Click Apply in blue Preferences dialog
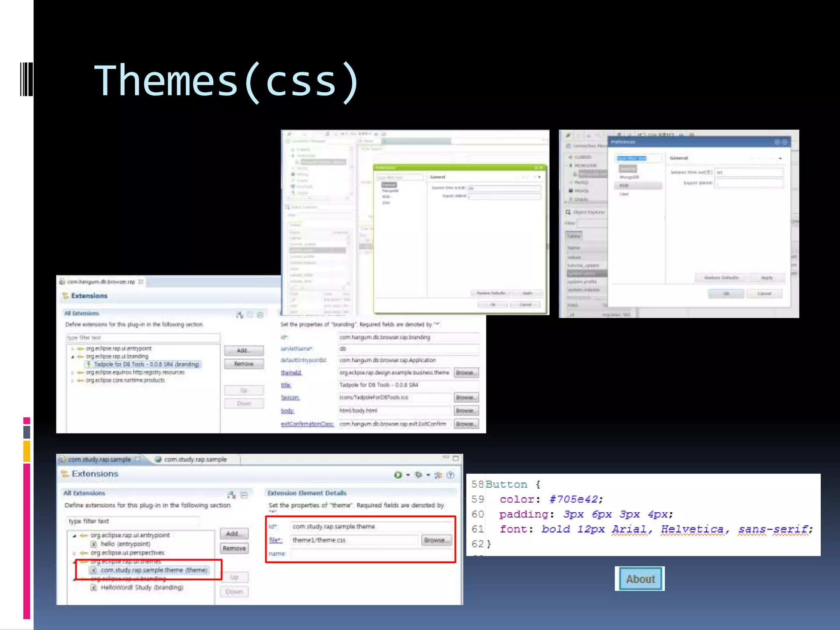Screen dimensions: 840x630 pyautogui.click(x=767, y=278)
